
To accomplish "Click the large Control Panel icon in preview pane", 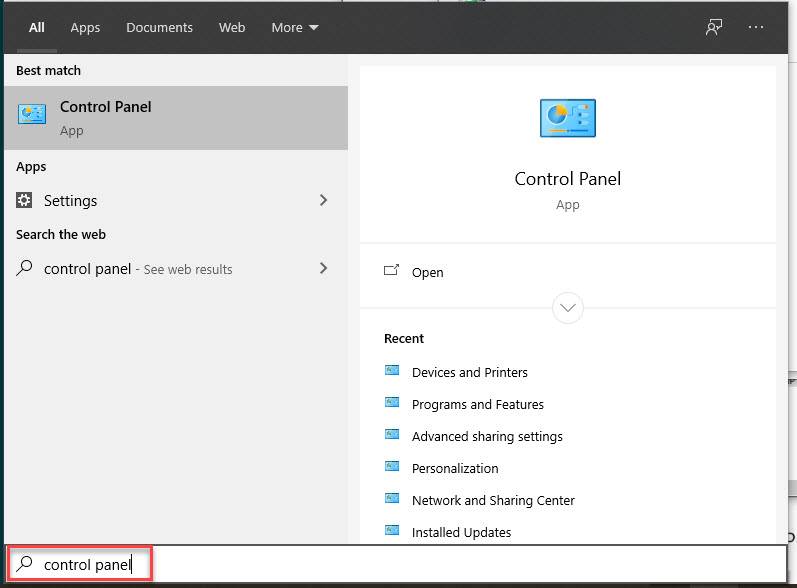I will point(567,119).
